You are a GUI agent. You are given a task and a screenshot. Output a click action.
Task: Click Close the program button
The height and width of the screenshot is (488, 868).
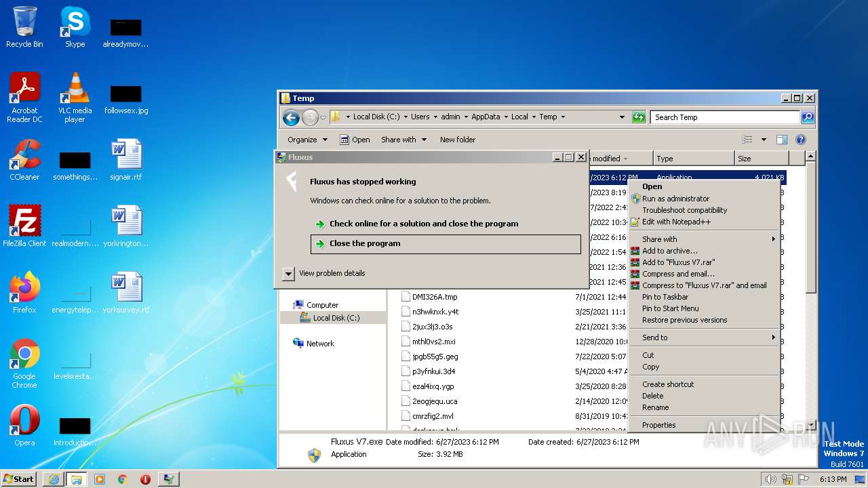[x=446, y=244]
